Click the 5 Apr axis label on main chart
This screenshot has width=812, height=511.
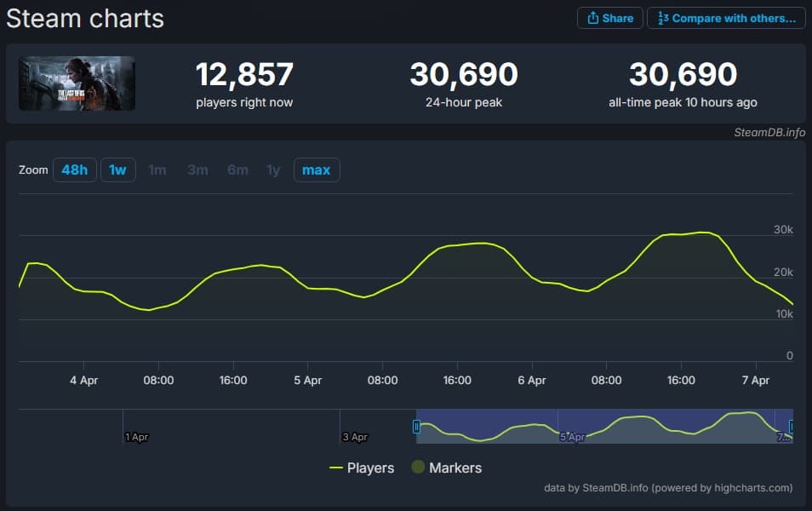307,381
